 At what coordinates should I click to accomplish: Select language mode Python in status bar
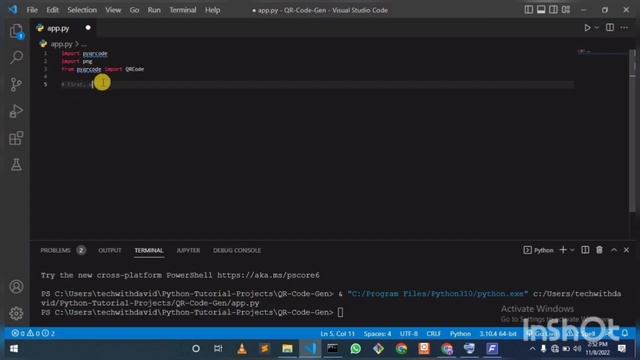[x=460, y=333]
